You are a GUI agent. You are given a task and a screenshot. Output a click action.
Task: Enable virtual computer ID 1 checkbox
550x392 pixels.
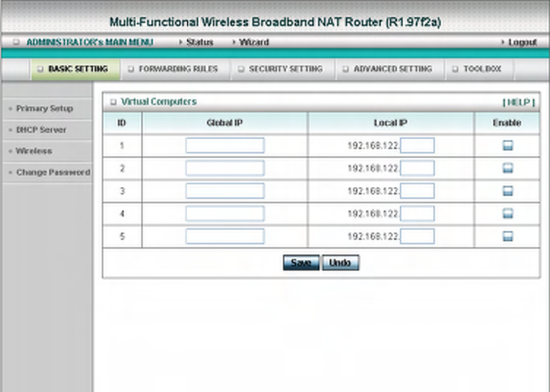[507, 145]
